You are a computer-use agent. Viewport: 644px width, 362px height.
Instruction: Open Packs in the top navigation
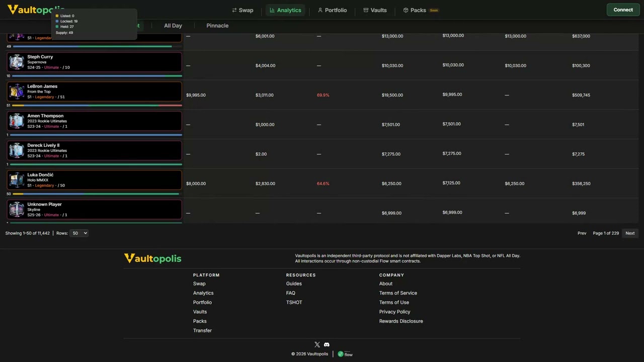click(420, 10)
